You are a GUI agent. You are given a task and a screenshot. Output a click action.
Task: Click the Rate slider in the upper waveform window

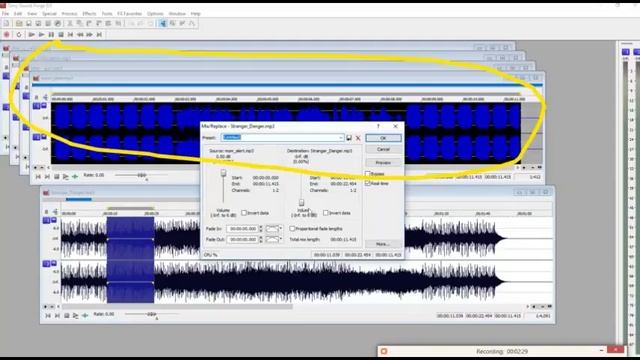pyautogui.click(x=141, y=175)
